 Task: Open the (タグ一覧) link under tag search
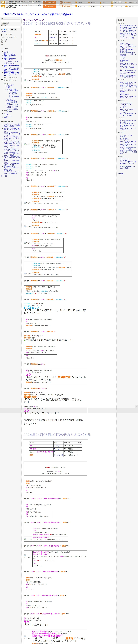point(4,31)
